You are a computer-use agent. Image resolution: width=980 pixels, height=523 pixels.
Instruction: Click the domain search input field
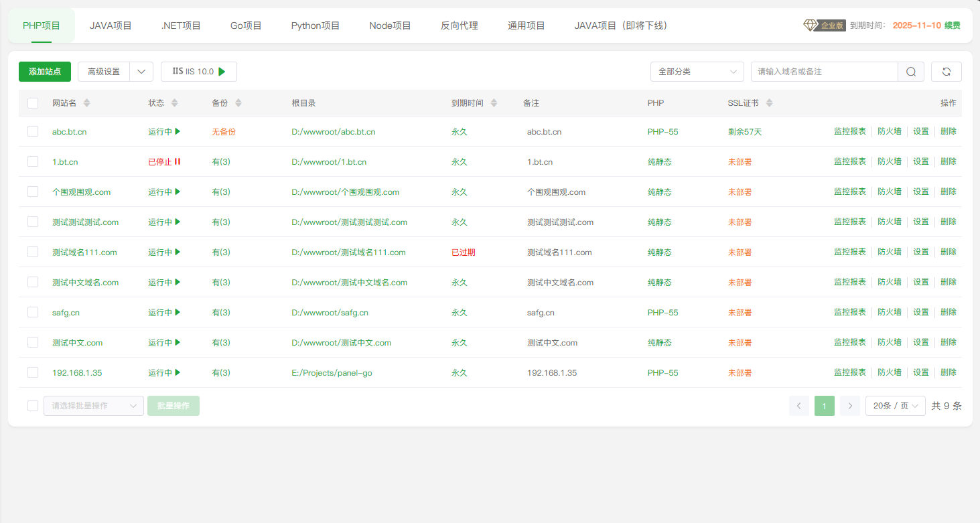(824, 72)
